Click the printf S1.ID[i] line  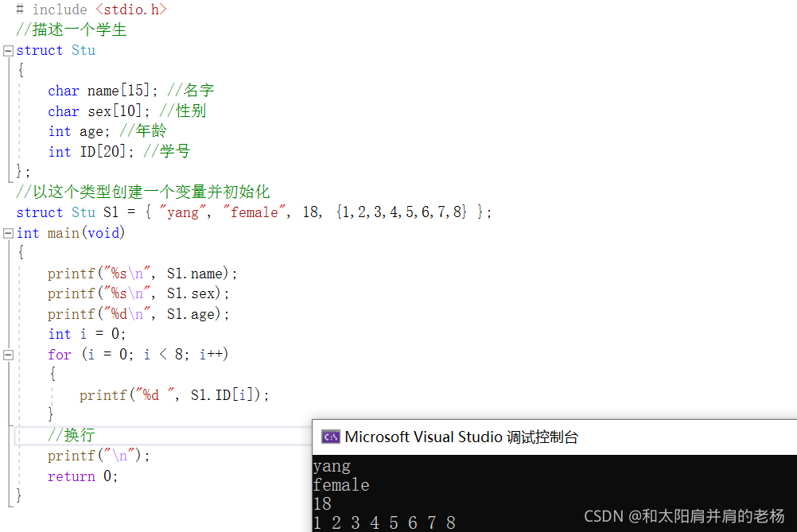click(x=174, y=394)
